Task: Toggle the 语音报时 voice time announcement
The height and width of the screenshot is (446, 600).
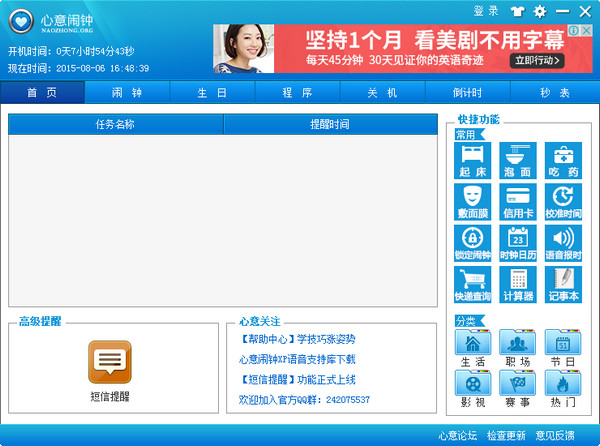Action: 563,243
